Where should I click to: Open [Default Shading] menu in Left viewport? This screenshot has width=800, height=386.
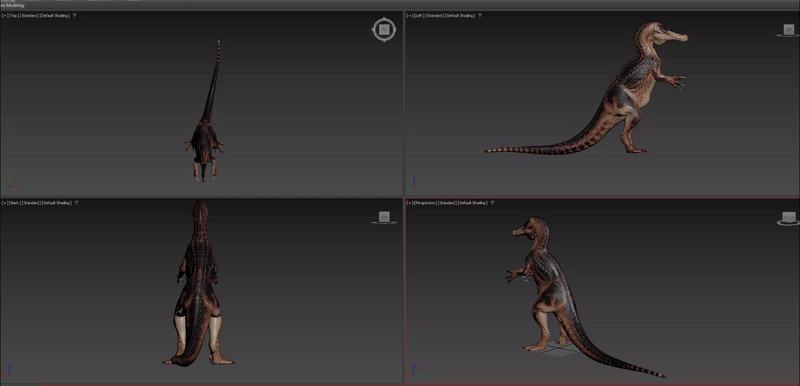click(x=460, y=16)
